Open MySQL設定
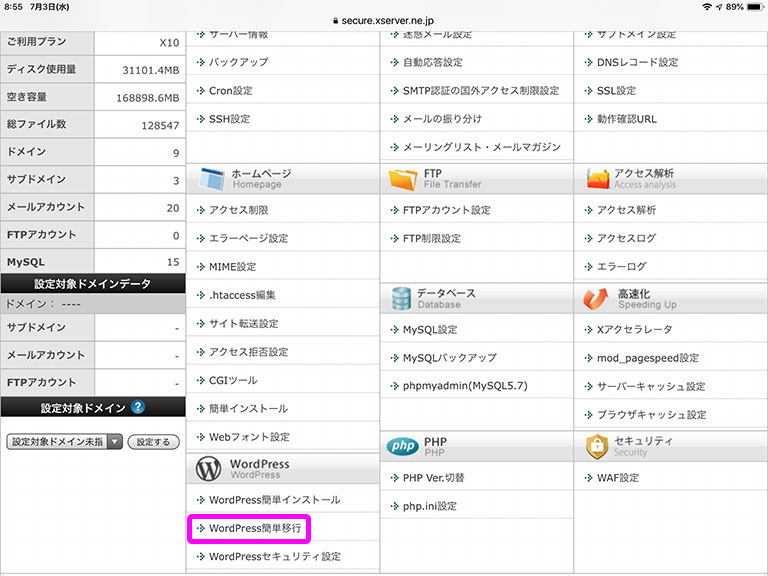 click(430, 330)
